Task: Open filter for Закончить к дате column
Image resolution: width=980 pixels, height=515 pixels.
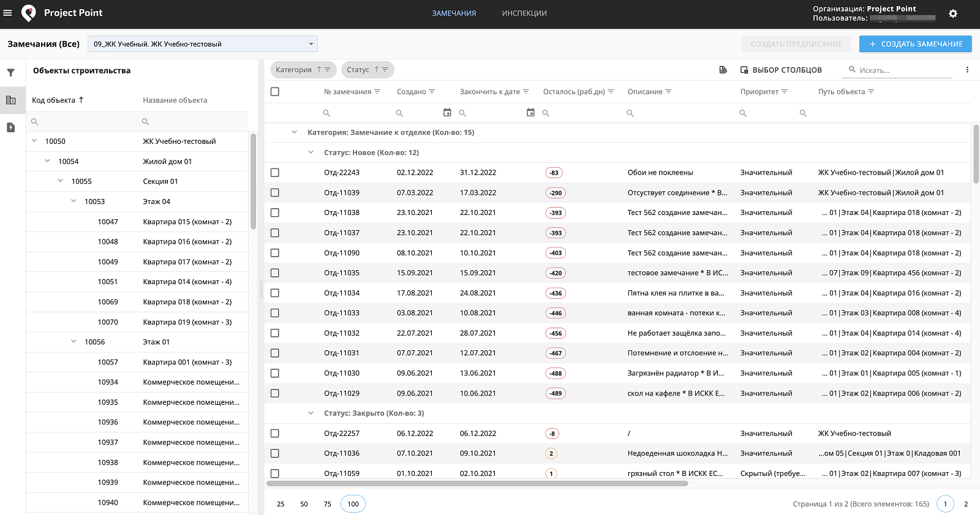Action: (526, 92)
